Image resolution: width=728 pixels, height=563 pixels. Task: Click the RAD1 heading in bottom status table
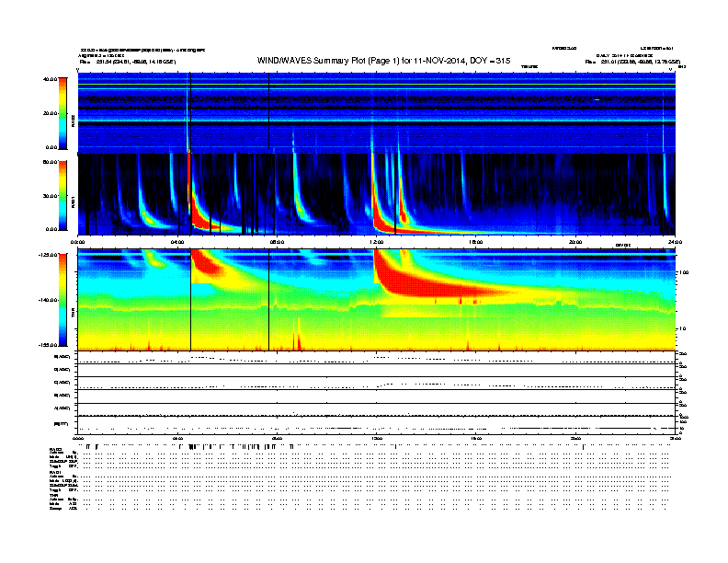coord(56,472)
